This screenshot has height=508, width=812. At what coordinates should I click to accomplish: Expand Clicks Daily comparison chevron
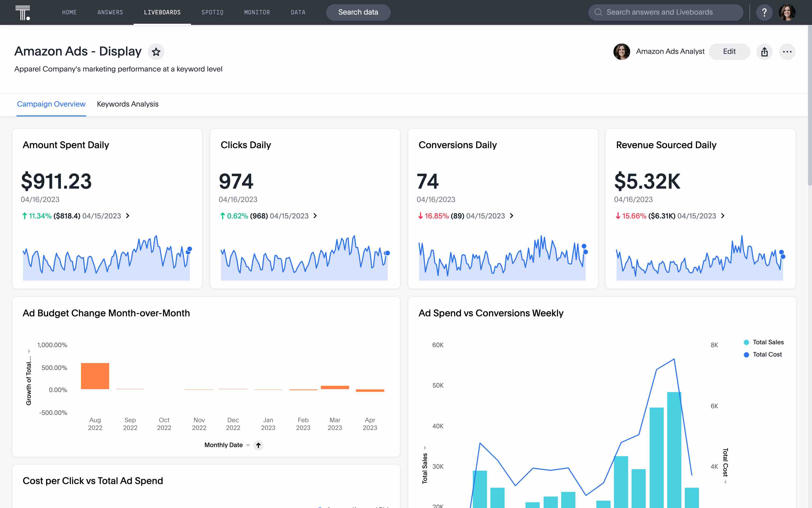(315, 216)
